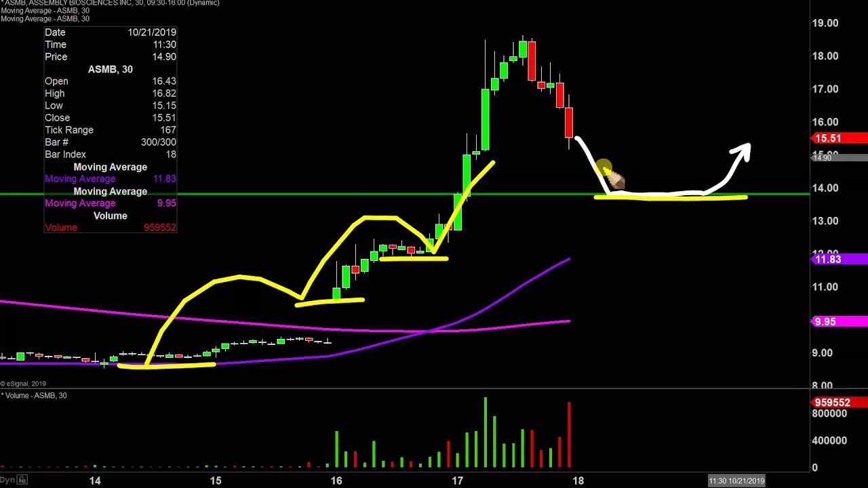
Task: Click the gray 14.90 cursor price tag
Action: pos(840,158)
